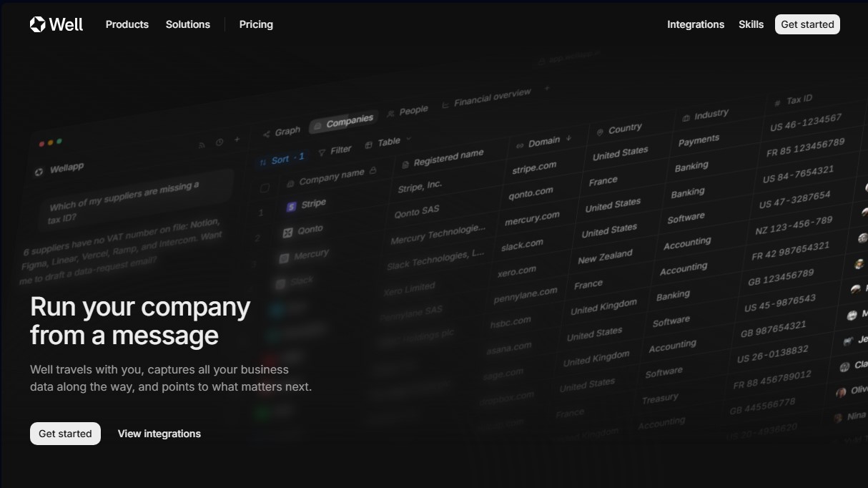This screenshot has width=868, height=488.
Task: Click the Wellapp logo icon in chat panel
Action: click(x=39, y=172)
